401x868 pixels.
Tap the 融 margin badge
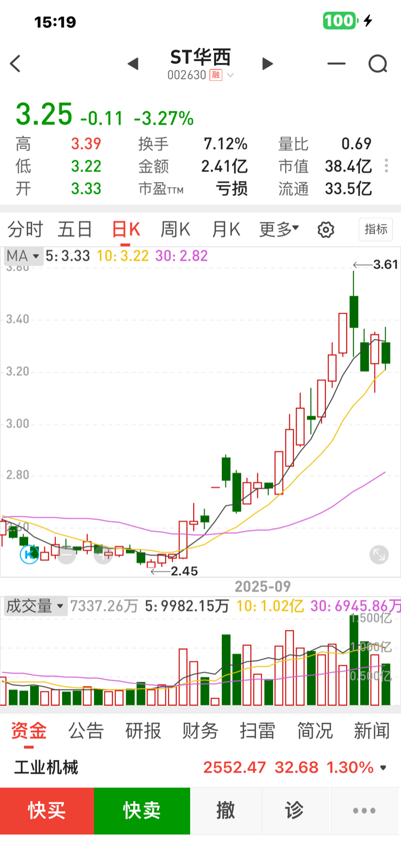(x=216, y=75)
